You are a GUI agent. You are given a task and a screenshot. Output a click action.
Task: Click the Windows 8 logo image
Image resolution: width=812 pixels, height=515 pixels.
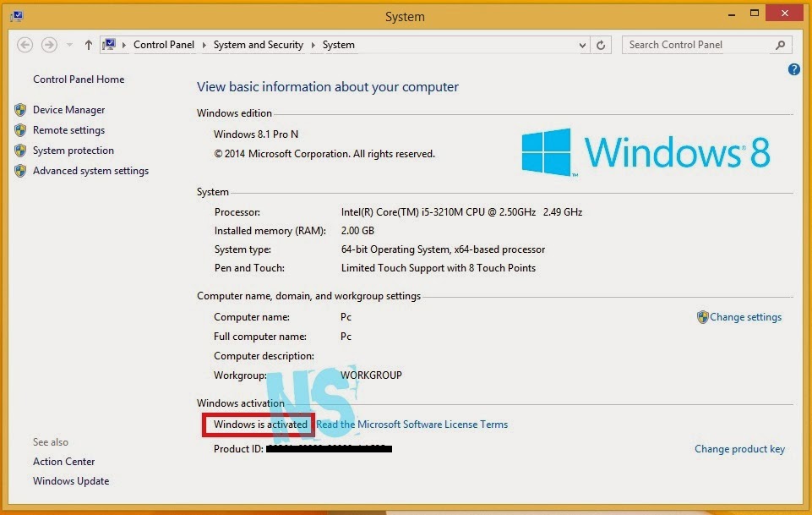coord(646,152)
